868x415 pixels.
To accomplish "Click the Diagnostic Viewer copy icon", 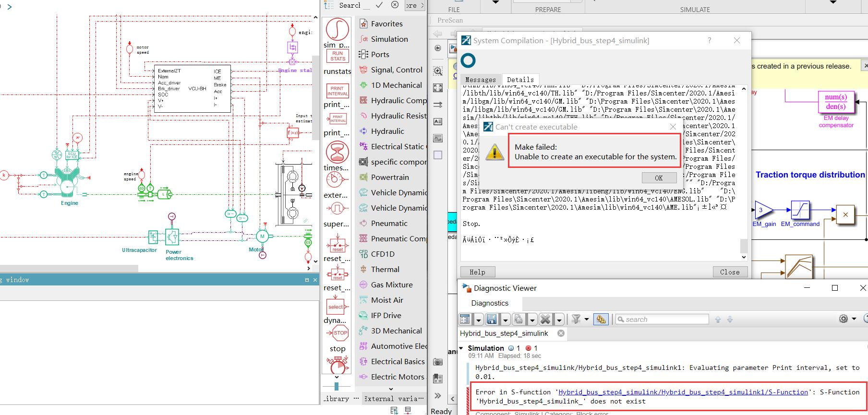I will [x=518, y=319].
